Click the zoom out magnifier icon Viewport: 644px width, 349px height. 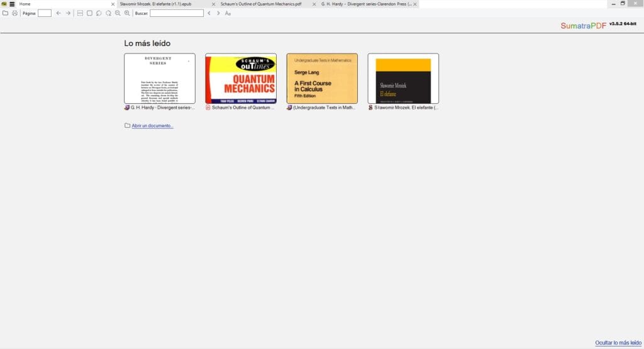click(x=118, y=13)
